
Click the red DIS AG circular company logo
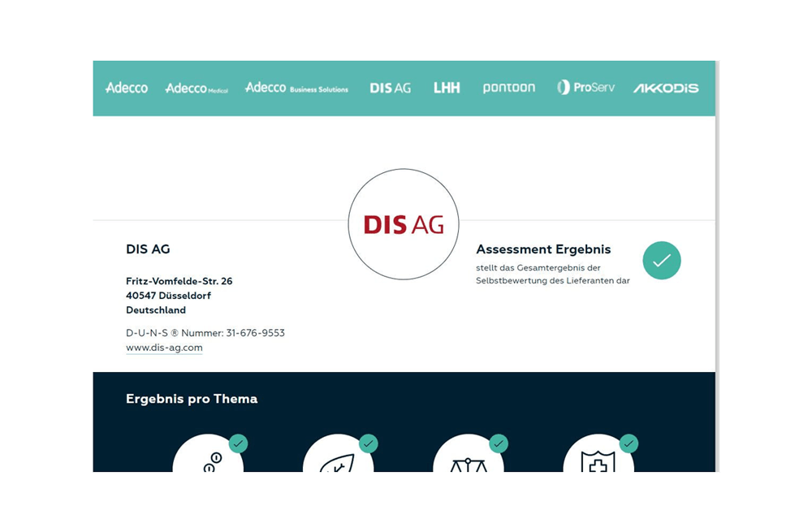404,224
